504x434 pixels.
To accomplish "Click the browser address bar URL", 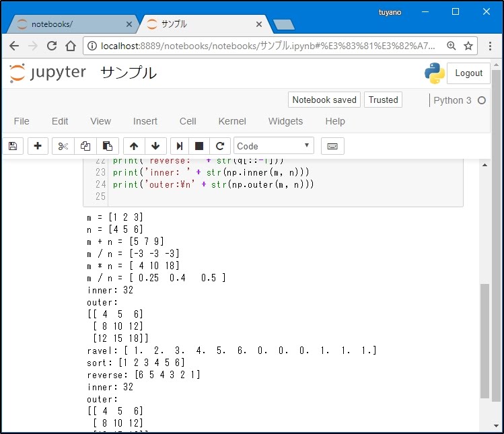I will pos(269,46).
